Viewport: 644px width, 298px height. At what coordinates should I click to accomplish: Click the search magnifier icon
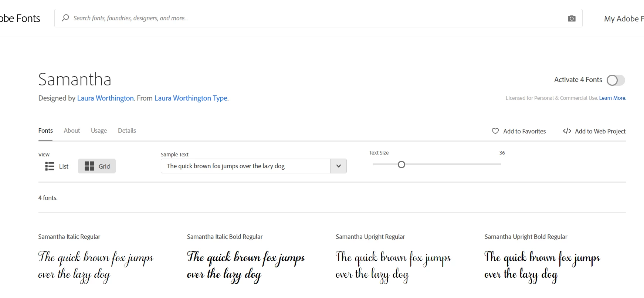65,18
